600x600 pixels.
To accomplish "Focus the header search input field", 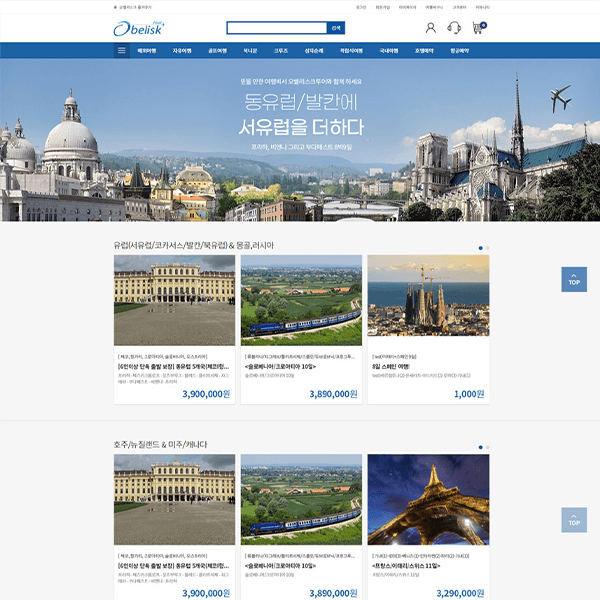I will [x=277, y=28].
